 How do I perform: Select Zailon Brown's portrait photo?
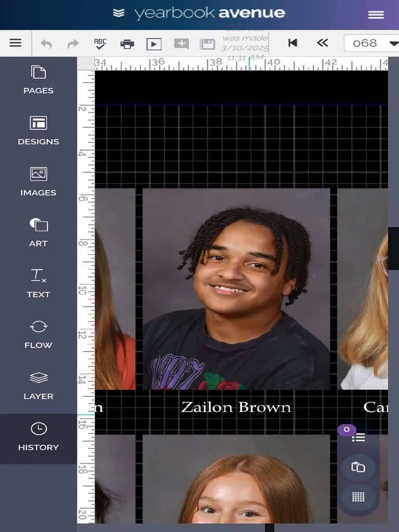(x=236, y=289)
